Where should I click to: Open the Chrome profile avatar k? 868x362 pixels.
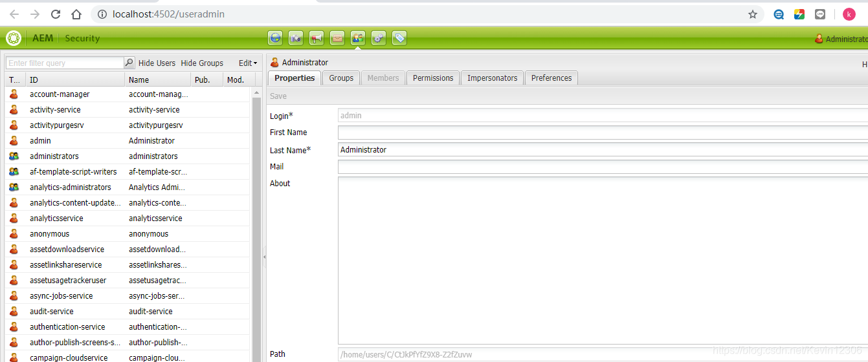click(849, 14)
